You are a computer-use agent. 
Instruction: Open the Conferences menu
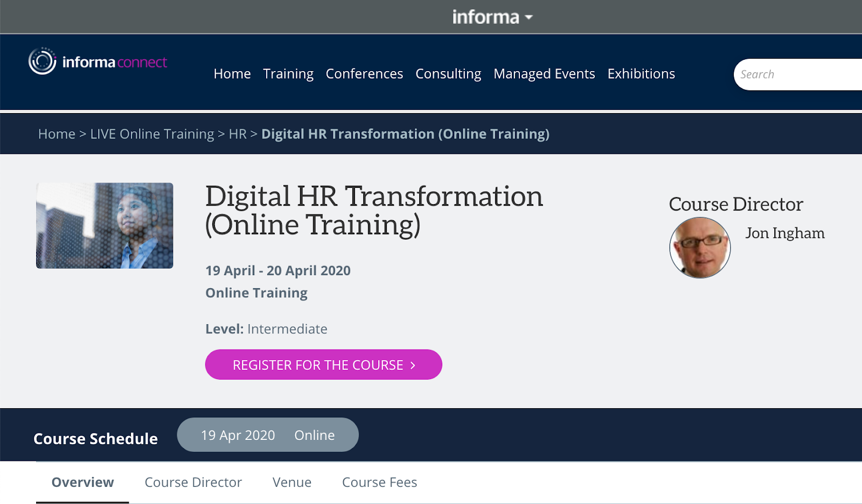[x=364, y=74]
